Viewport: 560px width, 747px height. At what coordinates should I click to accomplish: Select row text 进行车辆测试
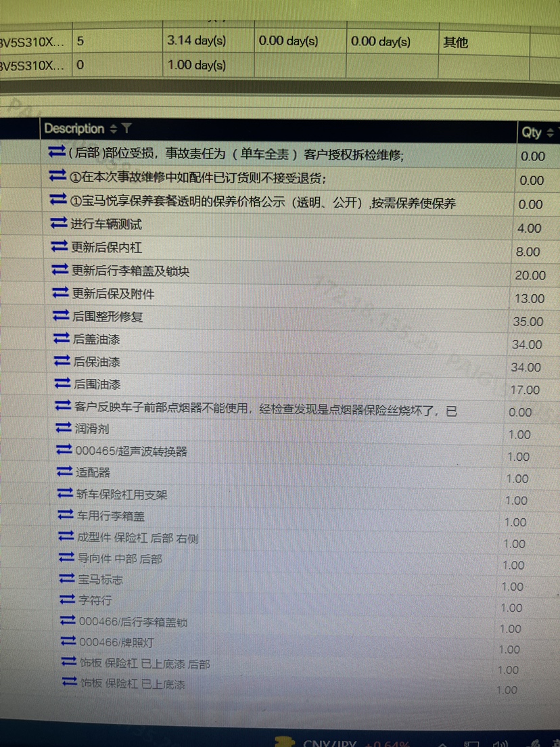[x=106, y=224]
